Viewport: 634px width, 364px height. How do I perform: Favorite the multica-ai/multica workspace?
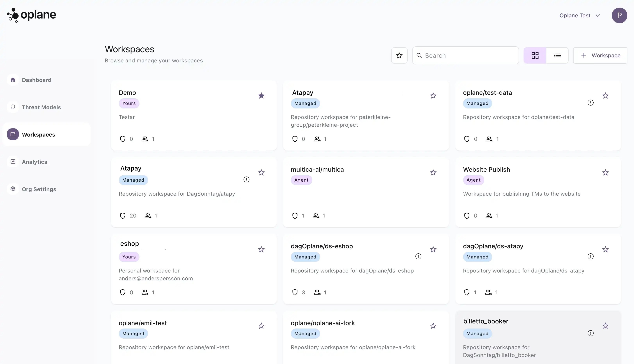coord(433,172)
